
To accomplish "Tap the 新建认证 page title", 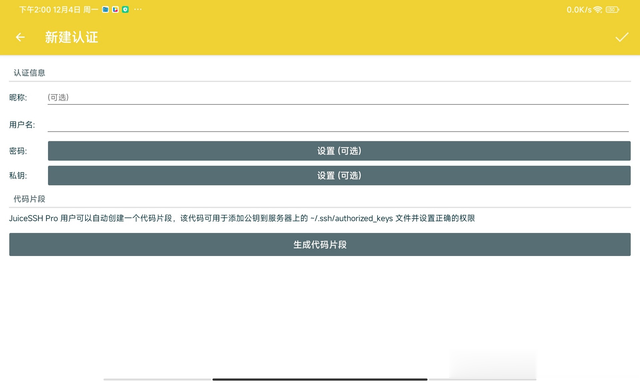I will [x=71, y=37].
